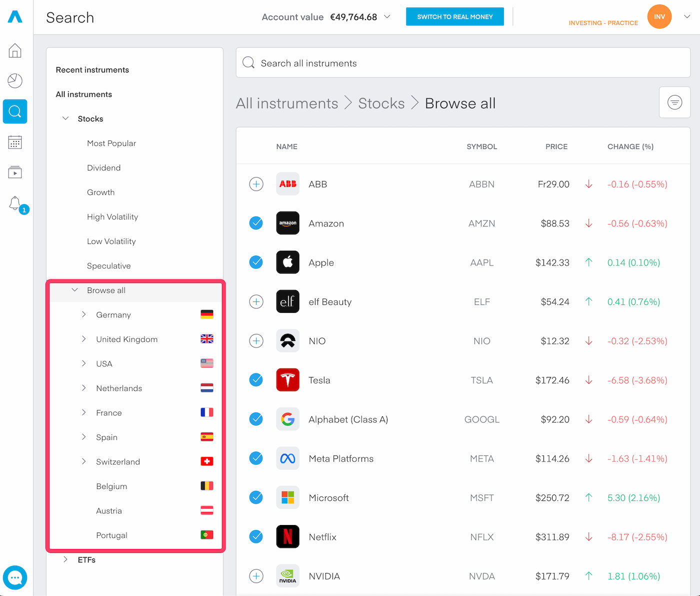This screenshot has height=596, width=700.
Task: Add NIO to watchlist with plus
Action: (x=256, y=340)
